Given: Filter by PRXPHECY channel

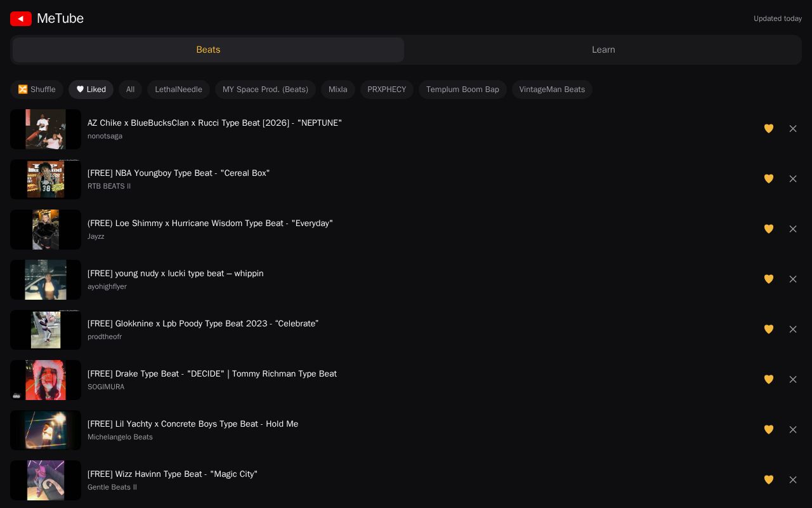Looking at the screenshot, I should click(x=387, y=90).
